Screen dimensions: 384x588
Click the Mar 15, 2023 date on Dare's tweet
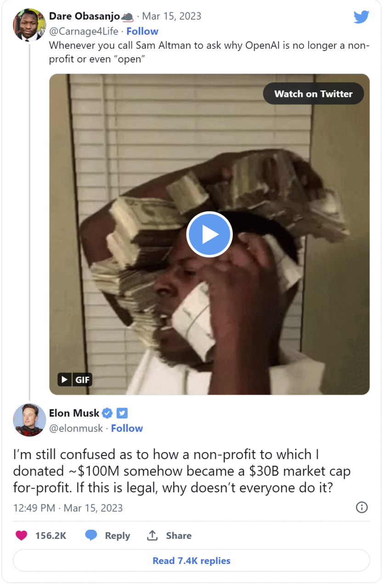tap(171, 16)
